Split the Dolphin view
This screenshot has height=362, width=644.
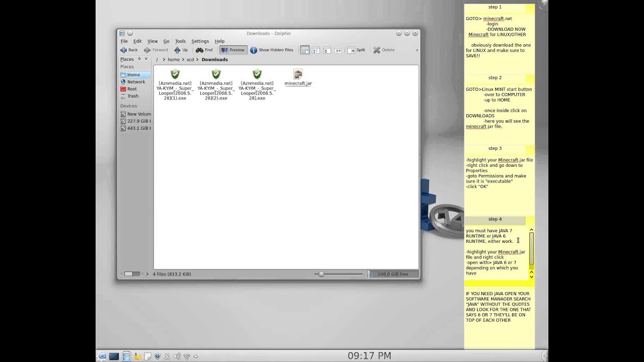[x=356, y=50]
